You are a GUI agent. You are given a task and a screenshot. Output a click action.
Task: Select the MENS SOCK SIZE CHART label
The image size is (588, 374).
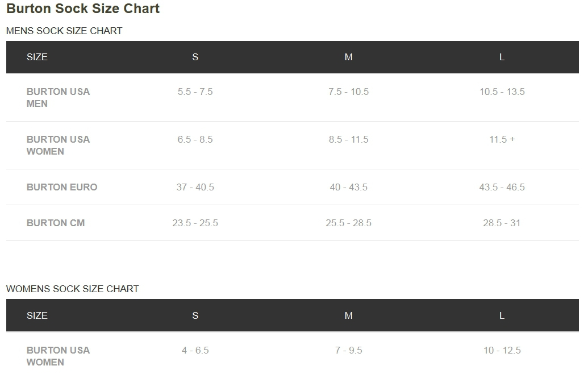(x=64, y=31)
